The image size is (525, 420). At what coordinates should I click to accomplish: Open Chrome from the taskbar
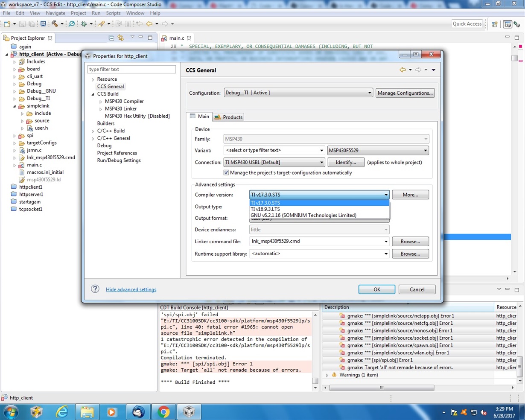coord(163,412)
